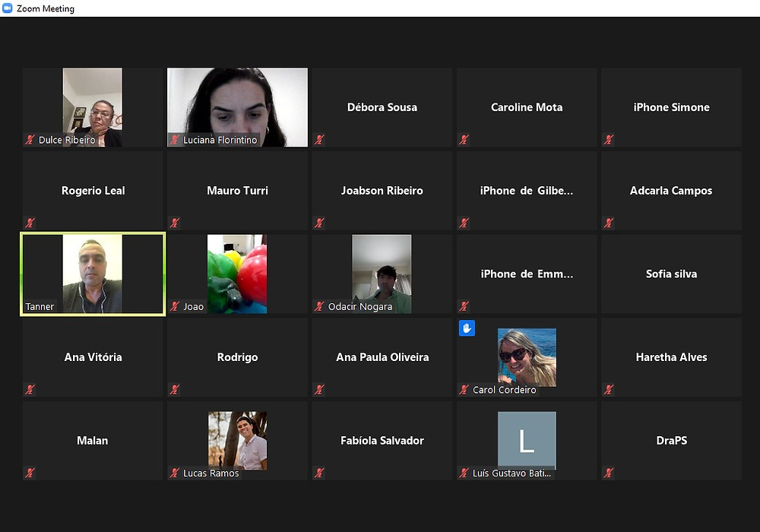This screenshot has width=760, height=532.
Task: Select the L avatar of Luís Gustavo
Action: click(527, 441)
